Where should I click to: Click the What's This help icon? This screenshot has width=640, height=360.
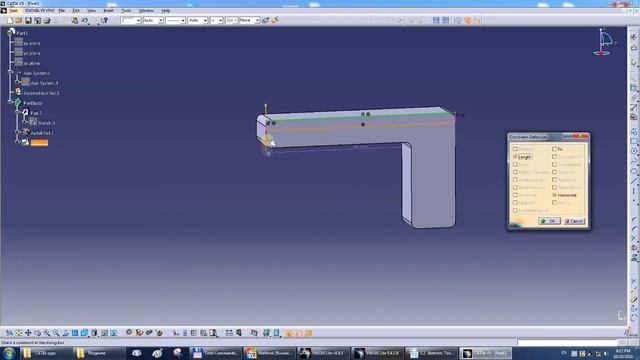[x=104, y=20]
